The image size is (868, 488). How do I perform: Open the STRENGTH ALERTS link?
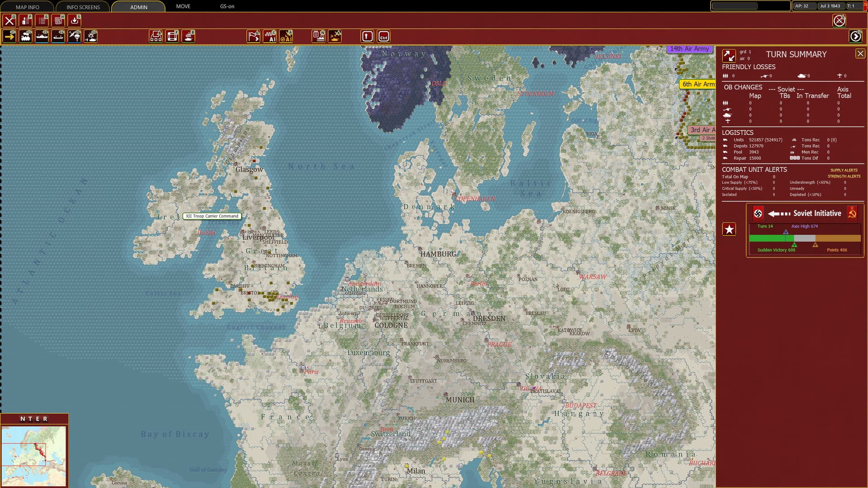click(844, 176)
